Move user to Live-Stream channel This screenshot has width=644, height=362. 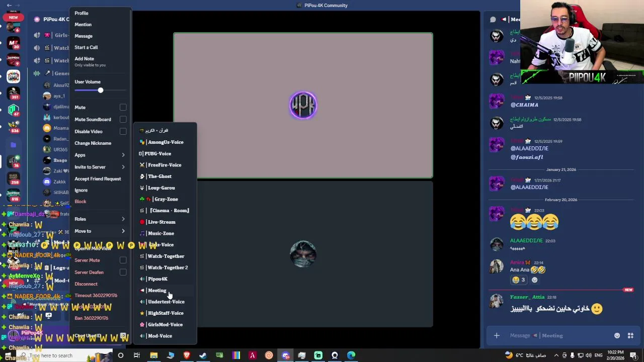[165, 222]
